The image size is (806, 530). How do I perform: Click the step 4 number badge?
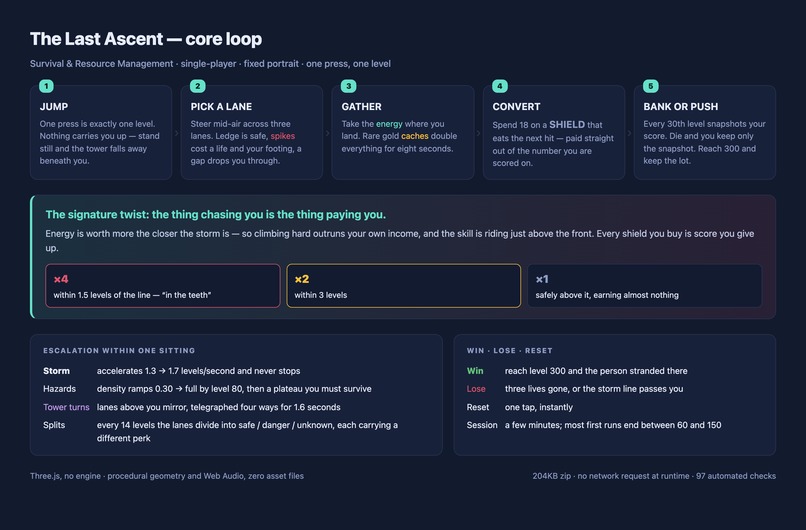[x=500, y=86]
